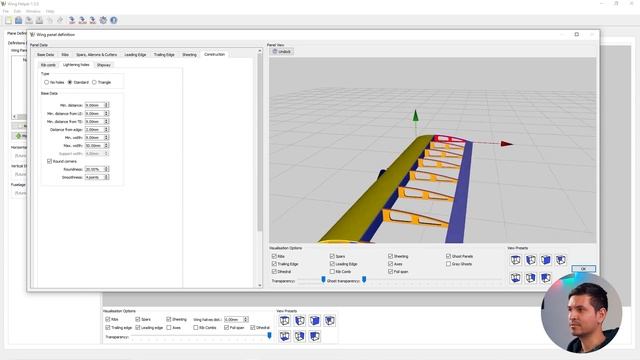Viewport: 640px width, 360px height.
Task: Select the Triangle hole type
Action: 94,82
